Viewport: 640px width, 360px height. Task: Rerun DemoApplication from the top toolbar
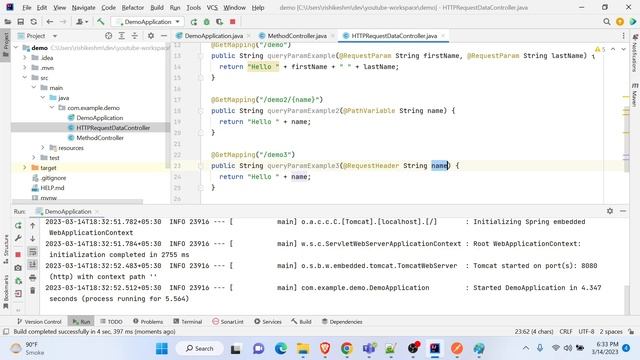point(194,22)
